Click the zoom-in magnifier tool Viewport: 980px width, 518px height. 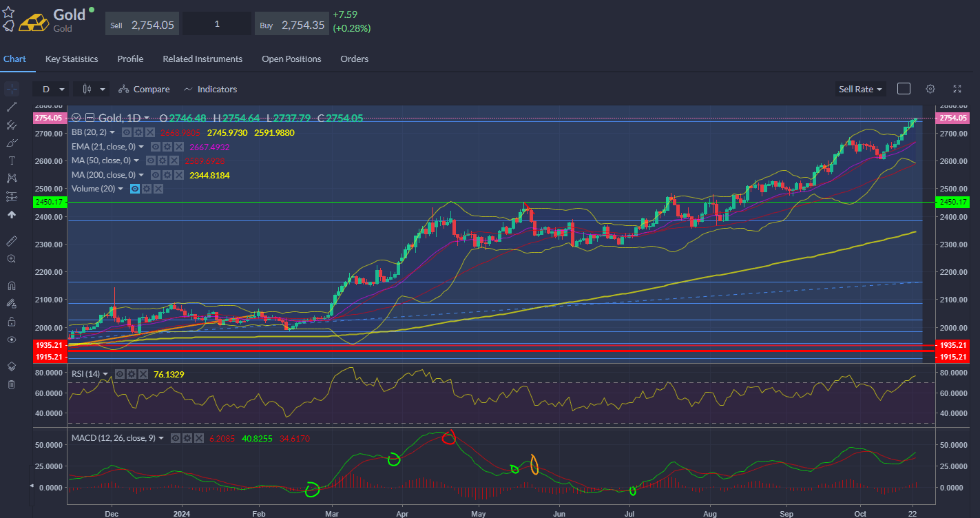[x=11, y=259]
